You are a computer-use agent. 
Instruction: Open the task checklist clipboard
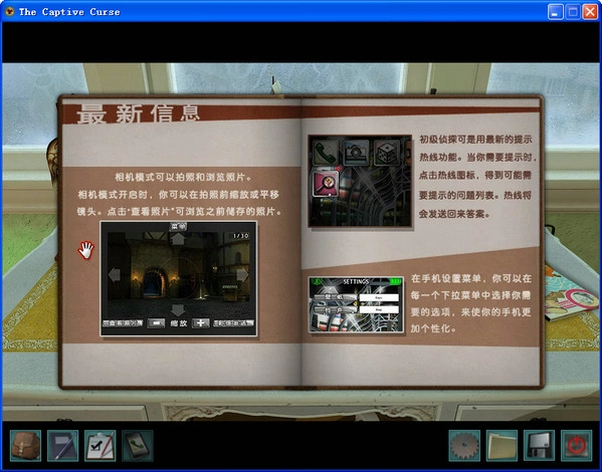point(100,446)
